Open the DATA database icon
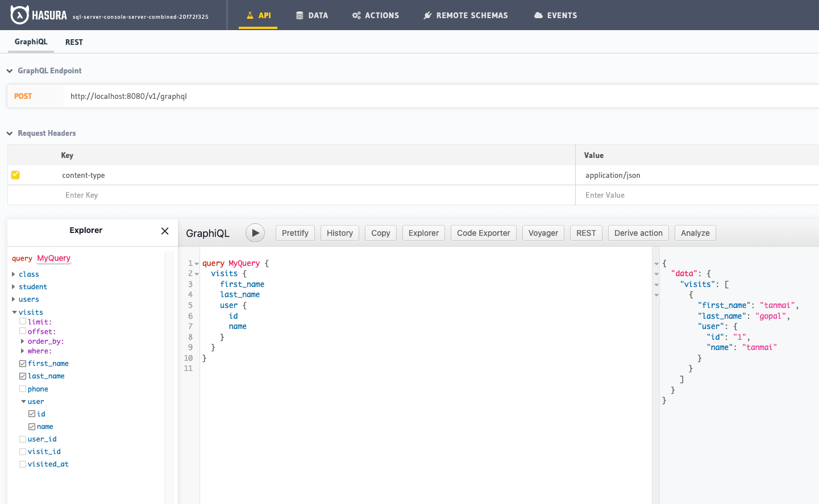The width and height of the screenshot is (819, 504). [298, 15]
